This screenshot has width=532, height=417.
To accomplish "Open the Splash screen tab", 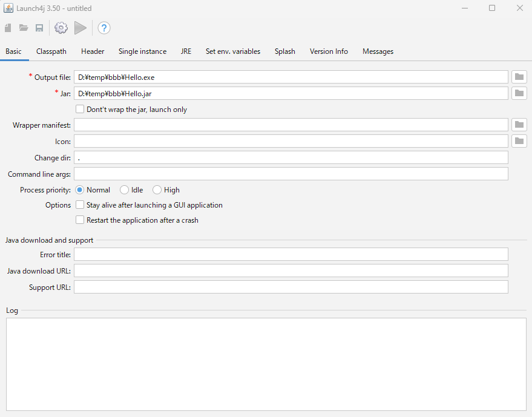I will tap(284, 51).
